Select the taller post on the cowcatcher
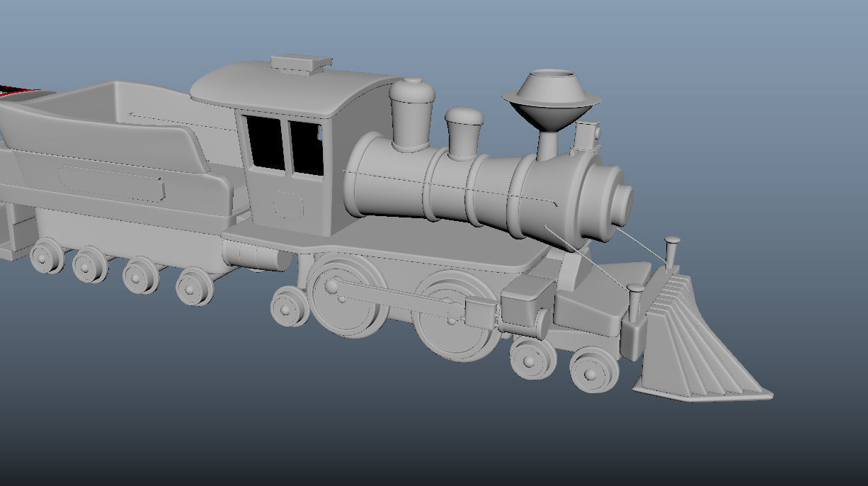Image resolution: width=868 pixels, height=486 pixels. pos(672,254)
